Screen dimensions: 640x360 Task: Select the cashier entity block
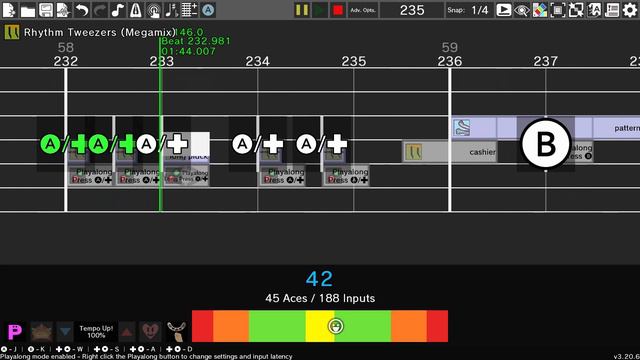coord(450,152)
